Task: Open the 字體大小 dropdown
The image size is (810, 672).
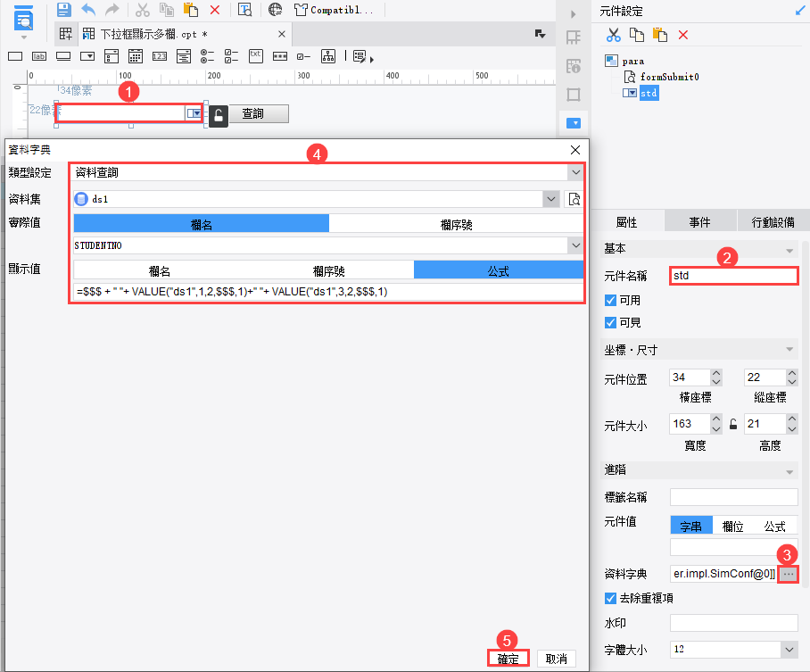Action: 734,650
